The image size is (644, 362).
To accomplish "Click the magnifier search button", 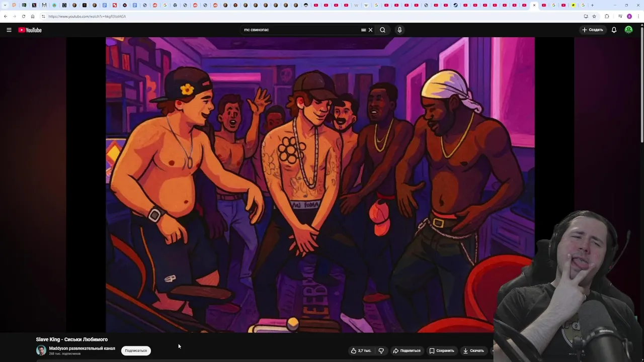I will pos(382,30).
